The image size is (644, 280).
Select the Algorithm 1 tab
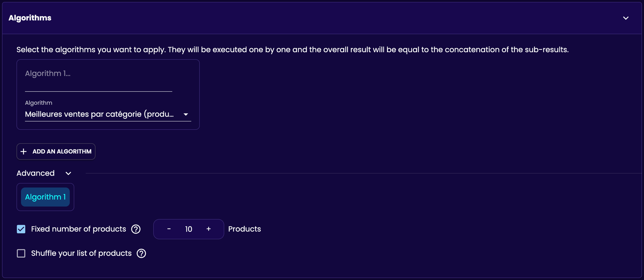(45, 197)
